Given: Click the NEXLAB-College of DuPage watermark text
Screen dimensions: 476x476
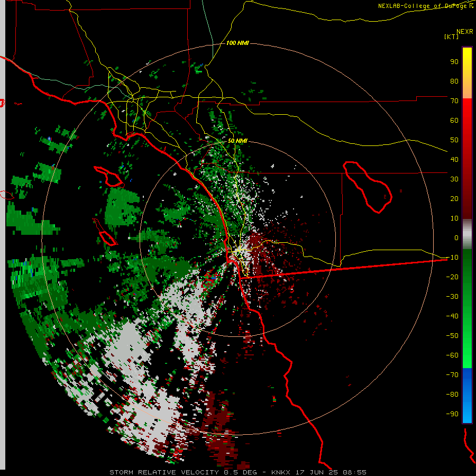Looking at the screenshot, I should point(425,6).
